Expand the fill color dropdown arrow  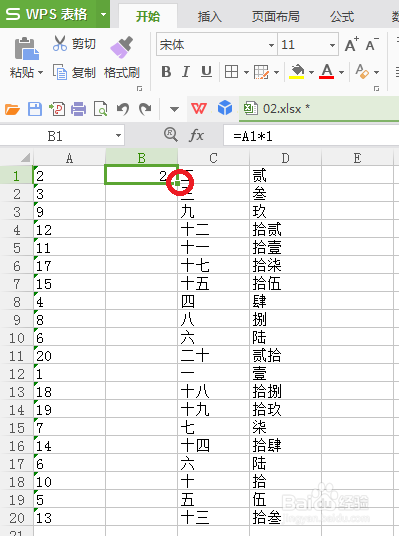[x=311, y=72]
